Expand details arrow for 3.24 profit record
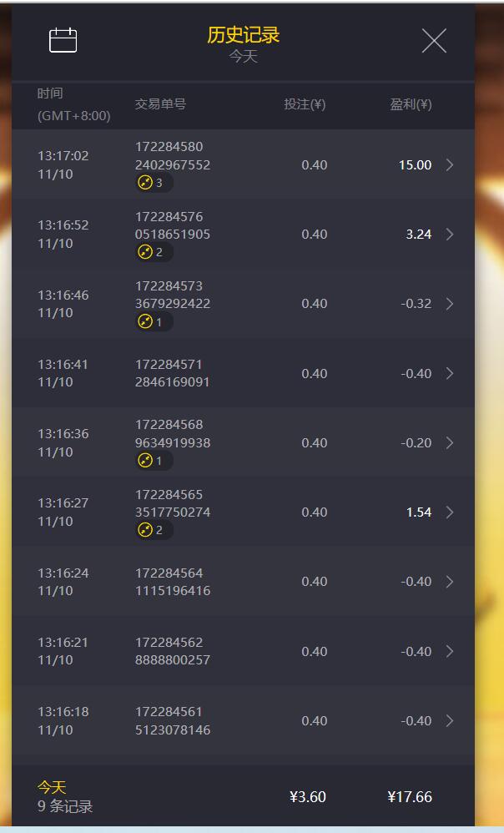The image size is (504, 833). [x=450, y=235]
